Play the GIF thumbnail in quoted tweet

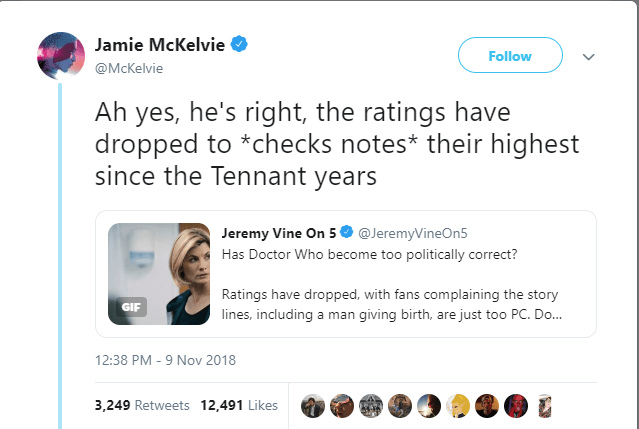click(159, 274)
